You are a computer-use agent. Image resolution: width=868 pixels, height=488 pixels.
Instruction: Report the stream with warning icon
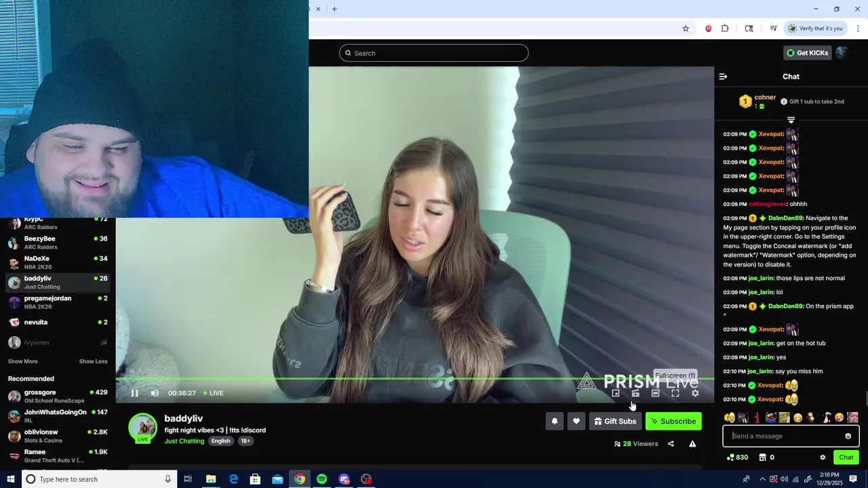[692, 444]
